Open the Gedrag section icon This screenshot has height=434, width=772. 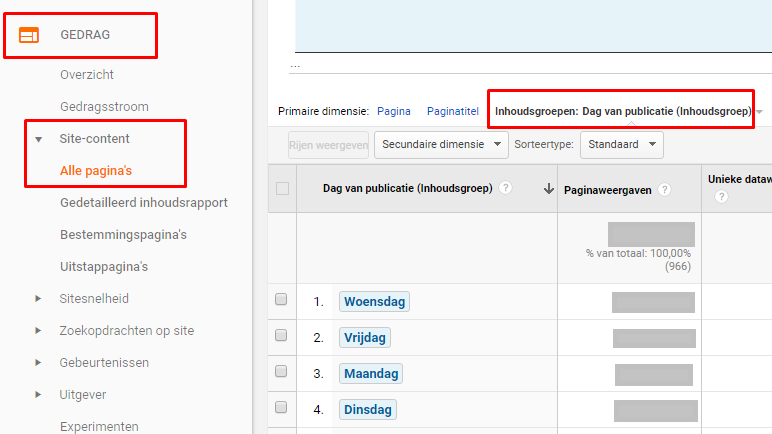click(29, 35)
